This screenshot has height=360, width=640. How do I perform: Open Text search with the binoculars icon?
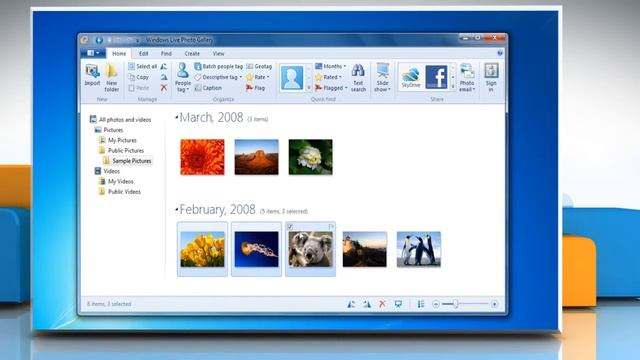(x=358, y=78)
